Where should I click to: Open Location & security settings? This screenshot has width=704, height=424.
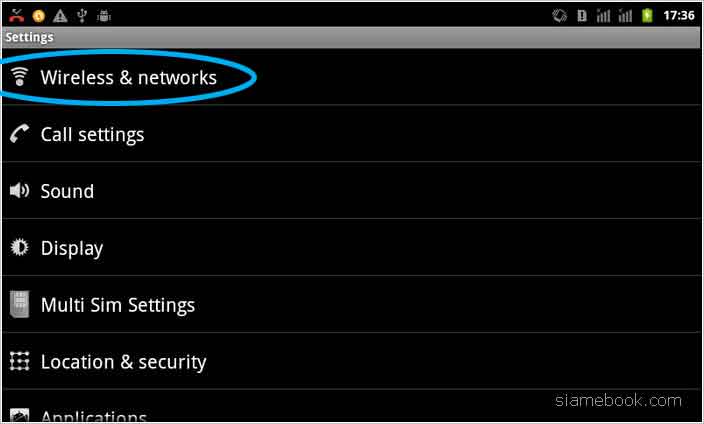352,361
